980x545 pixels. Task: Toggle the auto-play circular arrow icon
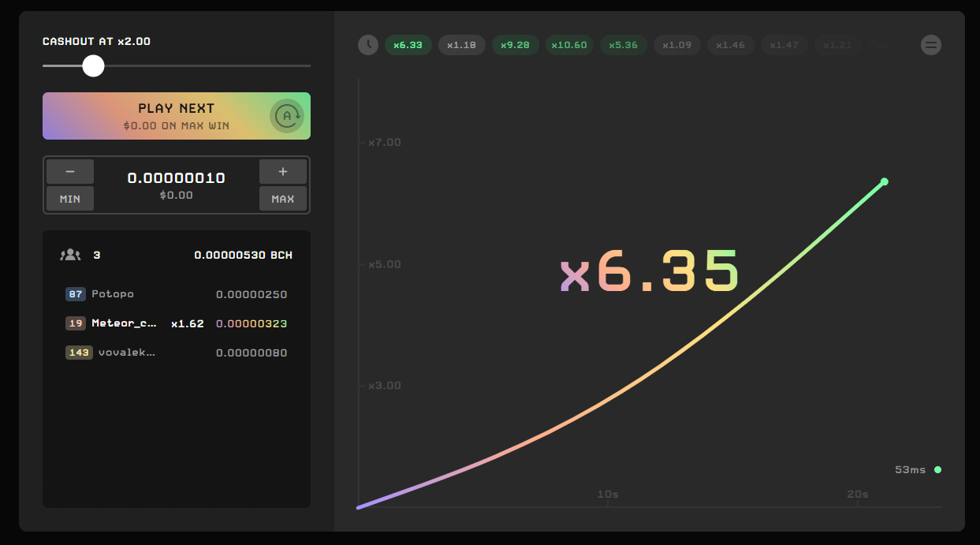287,116
